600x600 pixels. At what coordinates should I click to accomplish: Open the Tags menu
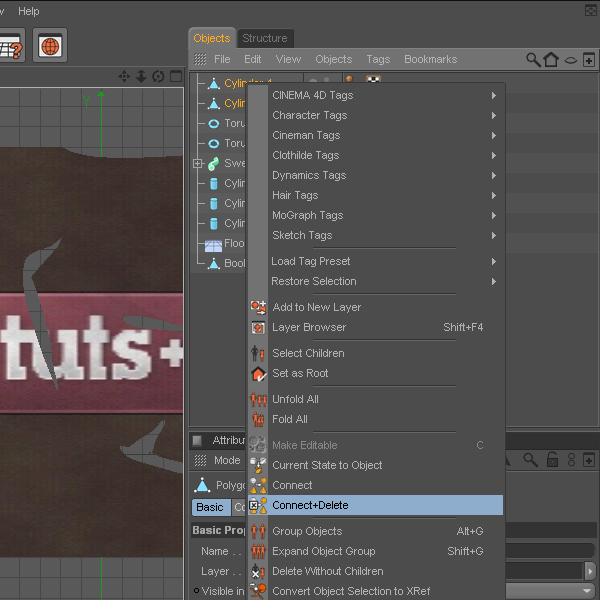tap(378, 59)
